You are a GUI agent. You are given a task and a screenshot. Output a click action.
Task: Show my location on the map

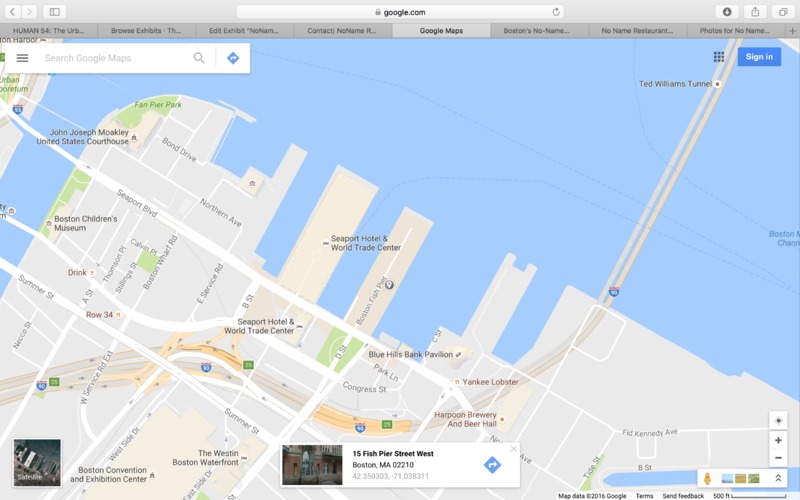(x=778, y=420)
